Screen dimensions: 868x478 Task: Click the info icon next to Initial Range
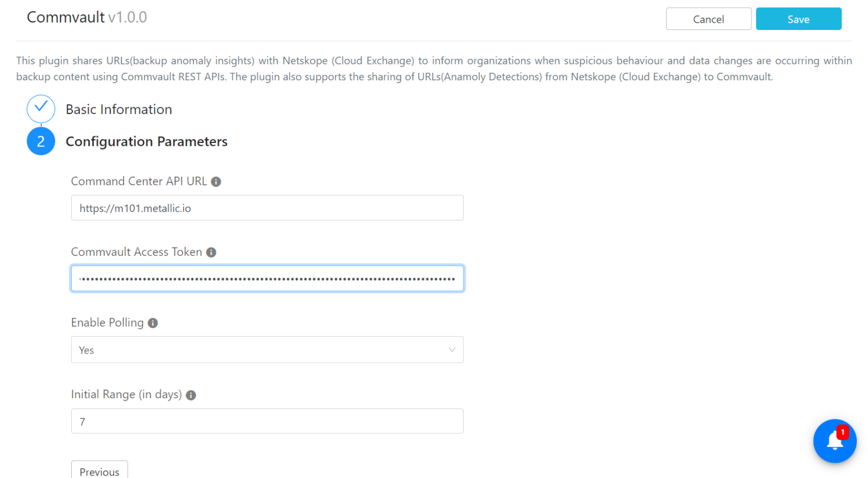pyautogui.click(x=190, y=394)
